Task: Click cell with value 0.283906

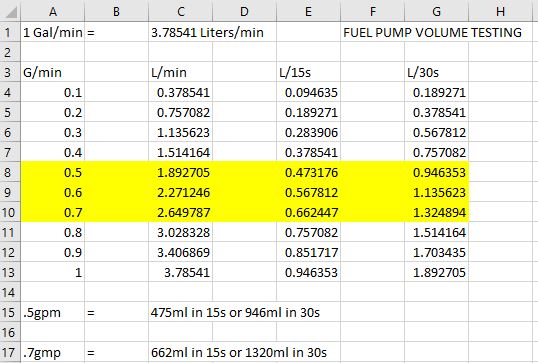Action: (x=308, y=132)
